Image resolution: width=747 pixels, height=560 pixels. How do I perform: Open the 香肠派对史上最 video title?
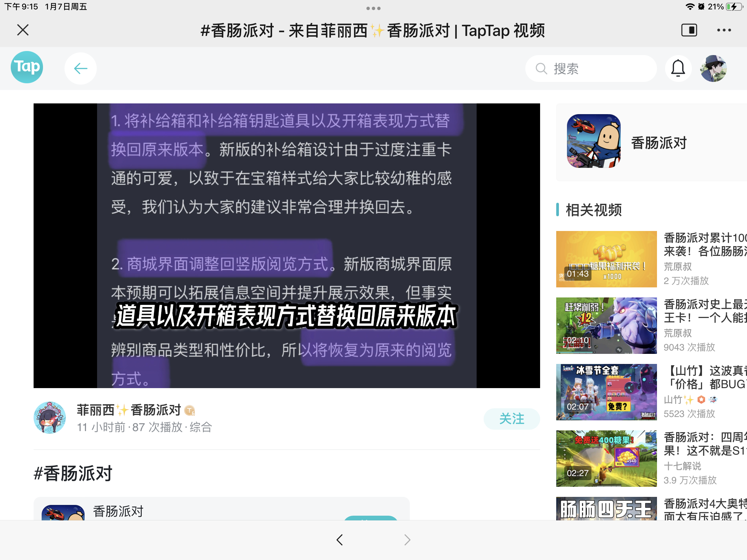point(705,311)
